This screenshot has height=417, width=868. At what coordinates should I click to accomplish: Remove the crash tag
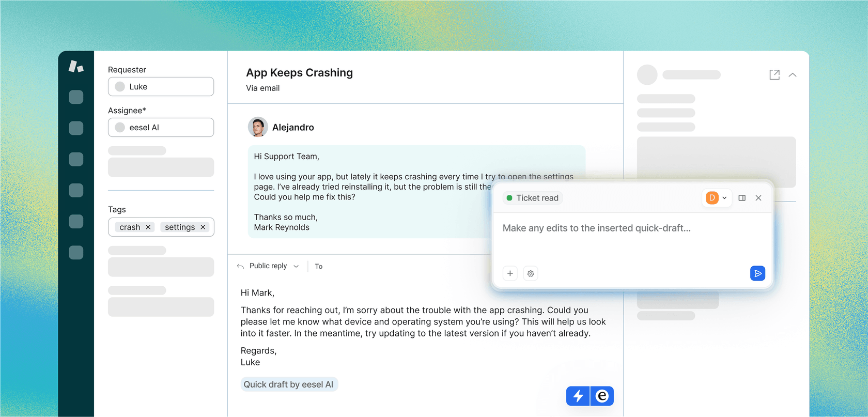click(x=148, y=227)
